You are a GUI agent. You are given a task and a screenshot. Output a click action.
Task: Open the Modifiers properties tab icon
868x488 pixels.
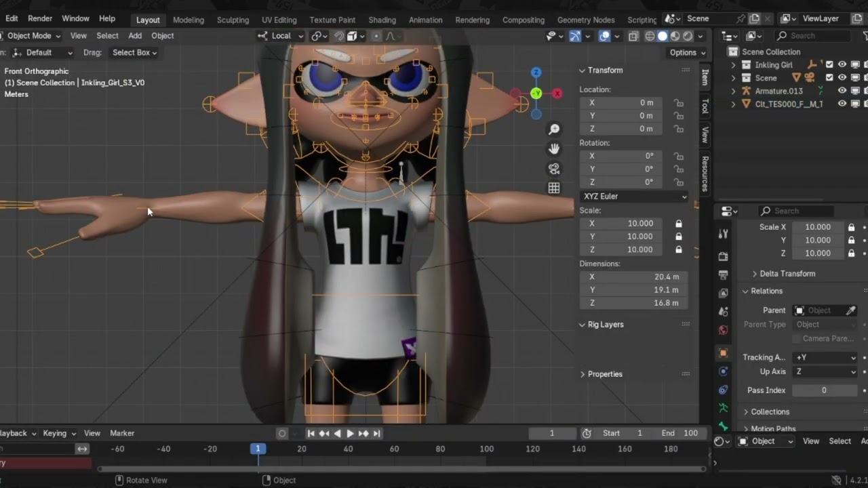pyautogui.click(x=723, y=371)
